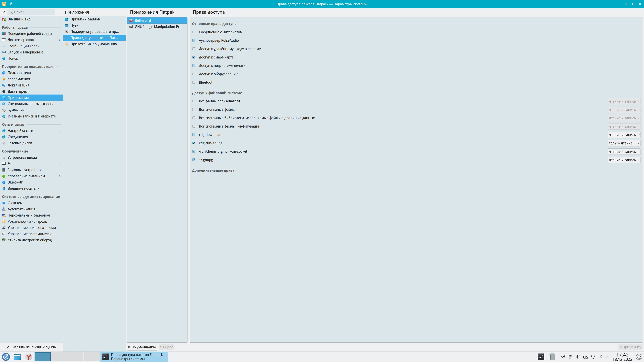The height and width of the screenshot is (362, 644).
Task: Open Привязки файлов in Приложения list
Action: pos(85,19)
